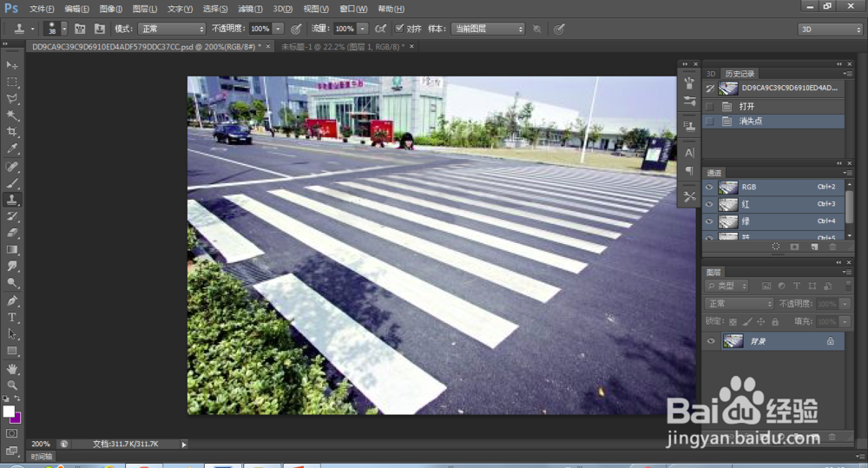
Task: Open the Brush panel toggle icon
Action: click(80, 29)
